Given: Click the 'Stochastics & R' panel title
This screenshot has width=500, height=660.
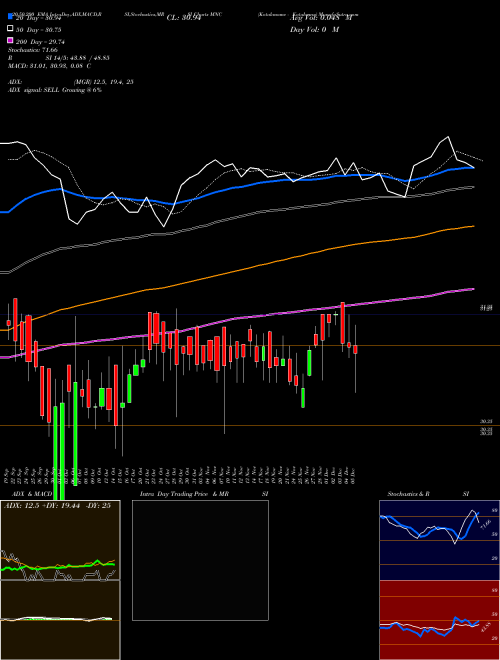Looking at the screenshot, I should [409, 494].
